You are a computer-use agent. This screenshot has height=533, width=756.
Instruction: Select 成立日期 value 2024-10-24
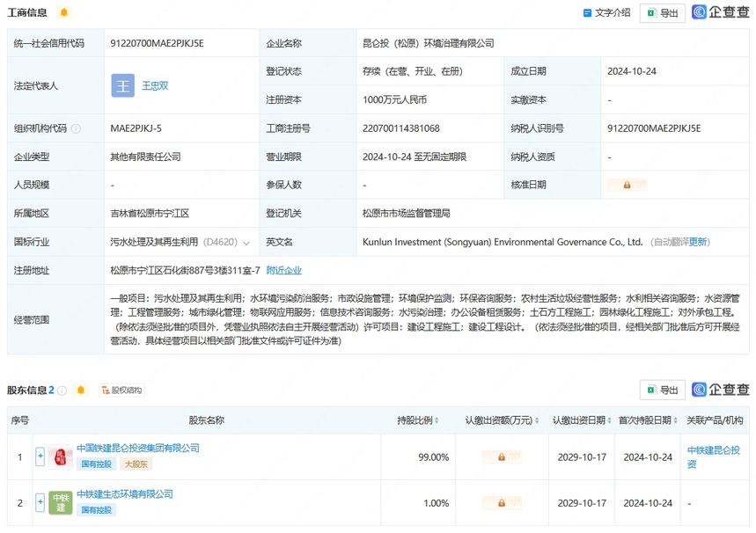pyautogui.click(x=632, y=71)
